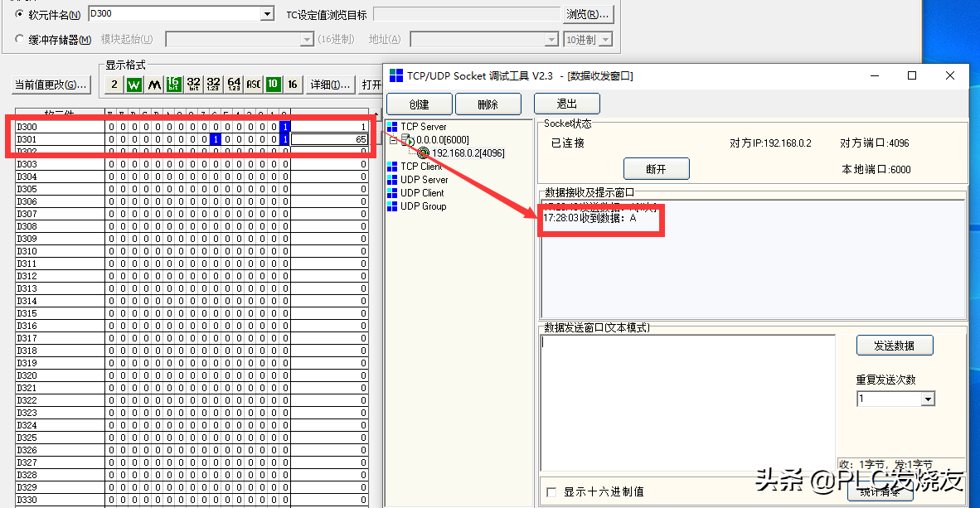Select hexadecimal '16' display format icon
The height and width of the screenshot is (508, 980).
[293, 85]
